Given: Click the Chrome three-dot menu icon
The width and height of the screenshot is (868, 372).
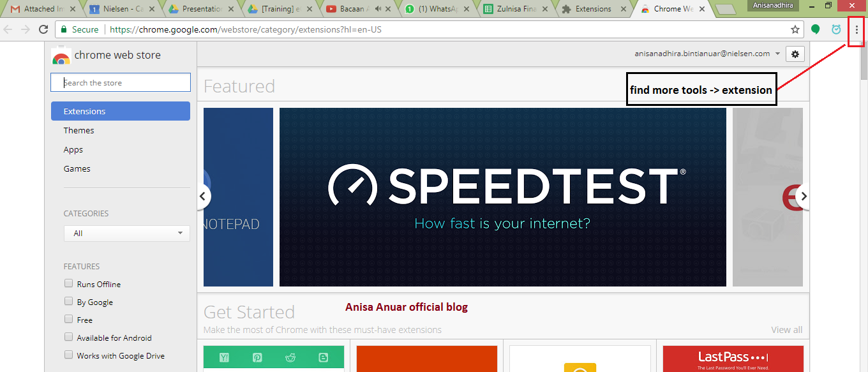Looking at the screenshot, I should click(x=857, y=29).
